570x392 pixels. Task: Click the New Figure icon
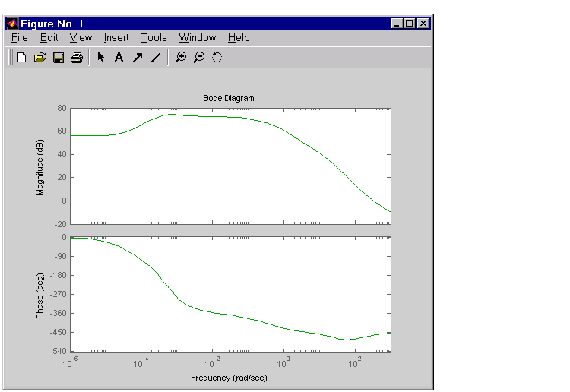click(22, 57)
